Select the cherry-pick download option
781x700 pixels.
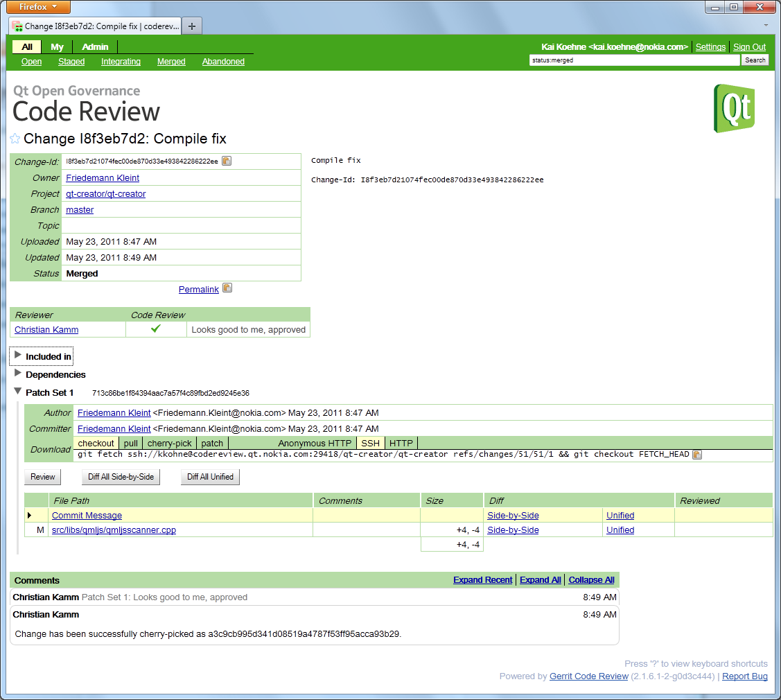[169, 443]
